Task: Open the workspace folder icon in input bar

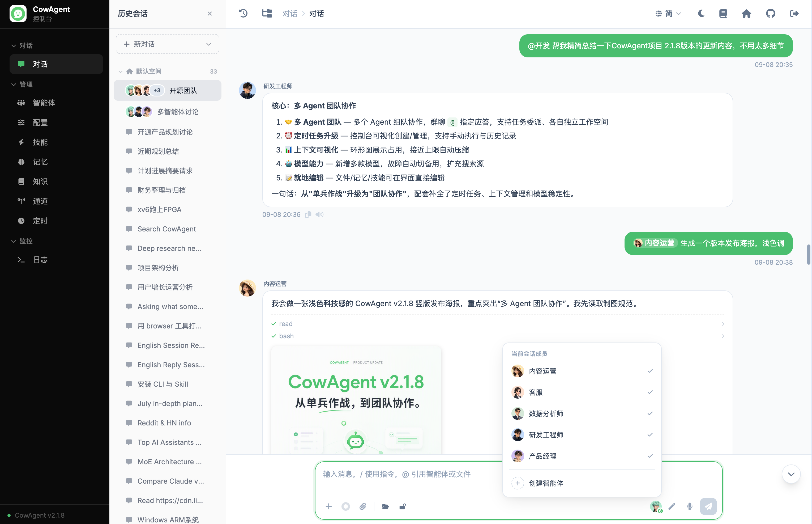Action: point(385,507)
